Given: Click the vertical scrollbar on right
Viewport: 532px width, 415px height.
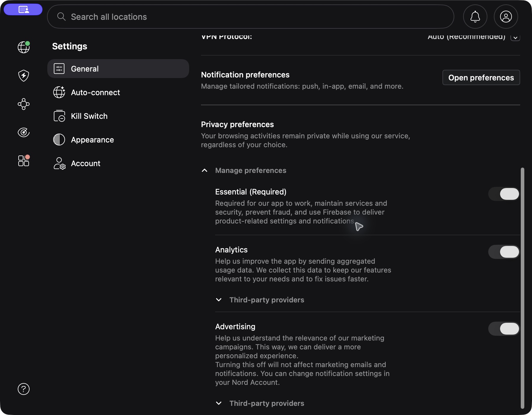Looking at the screenshot, I should [522, 288].
